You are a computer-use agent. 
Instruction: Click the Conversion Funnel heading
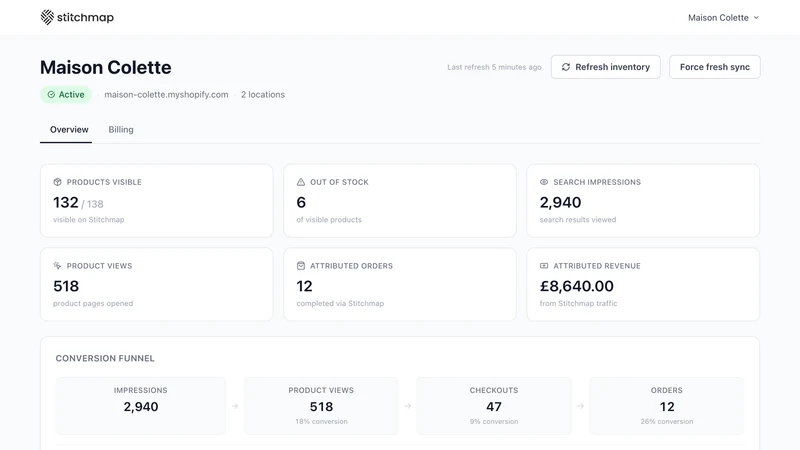[x=105, y=358]
